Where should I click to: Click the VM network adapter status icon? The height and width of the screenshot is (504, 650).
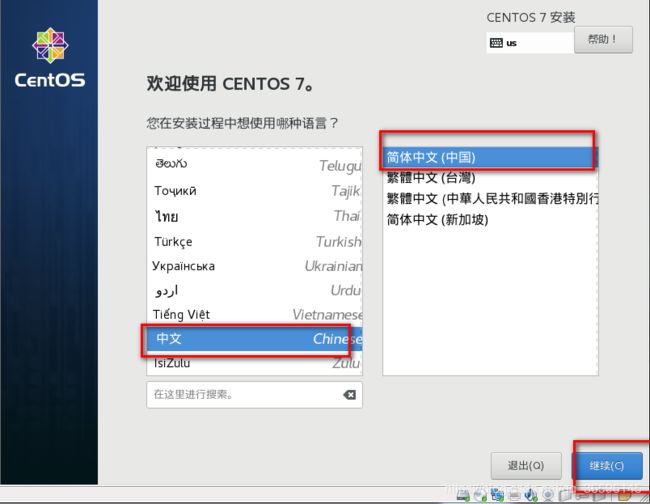[x=497, y=494]
